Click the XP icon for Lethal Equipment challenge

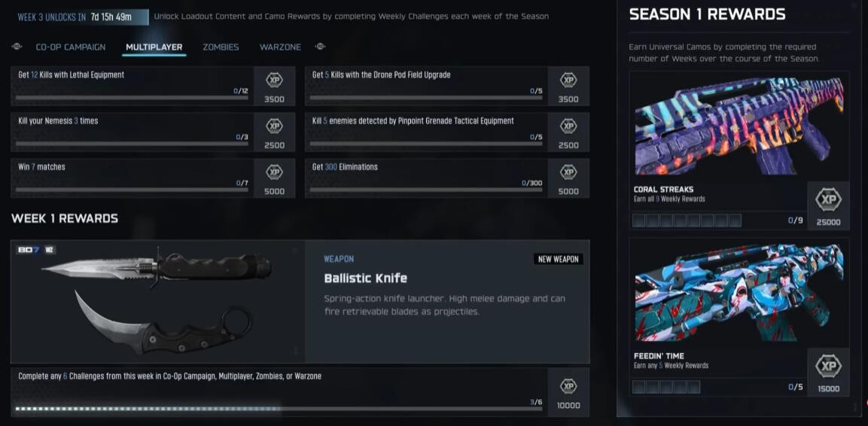(x=275, y=80)
